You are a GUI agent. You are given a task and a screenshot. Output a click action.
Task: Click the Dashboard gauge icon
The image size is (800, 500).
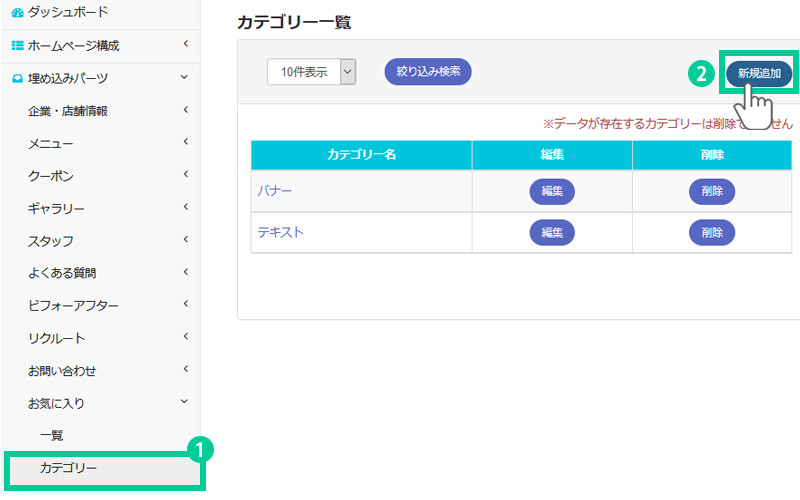16,13
